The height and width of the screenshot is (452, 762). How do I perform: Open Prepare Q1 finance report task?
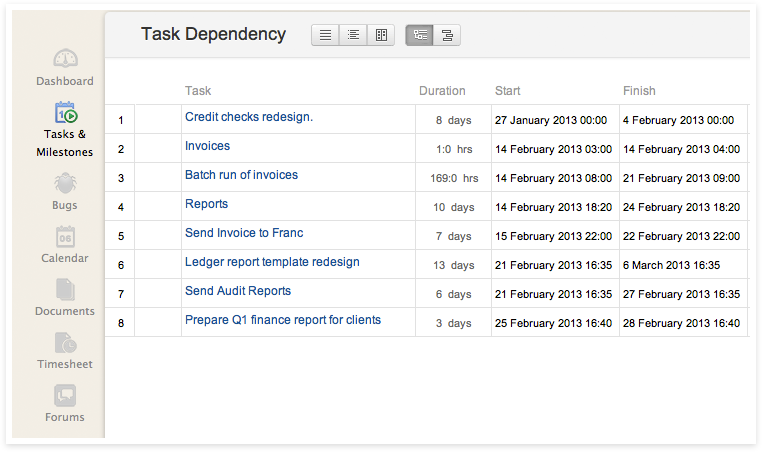(283, 320)
